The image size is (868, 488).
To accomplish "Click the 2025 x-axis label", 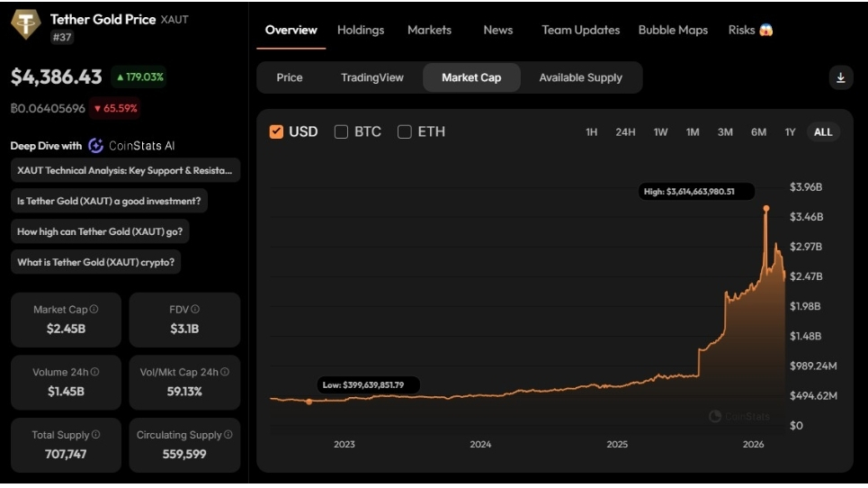I will coord(617,444).
